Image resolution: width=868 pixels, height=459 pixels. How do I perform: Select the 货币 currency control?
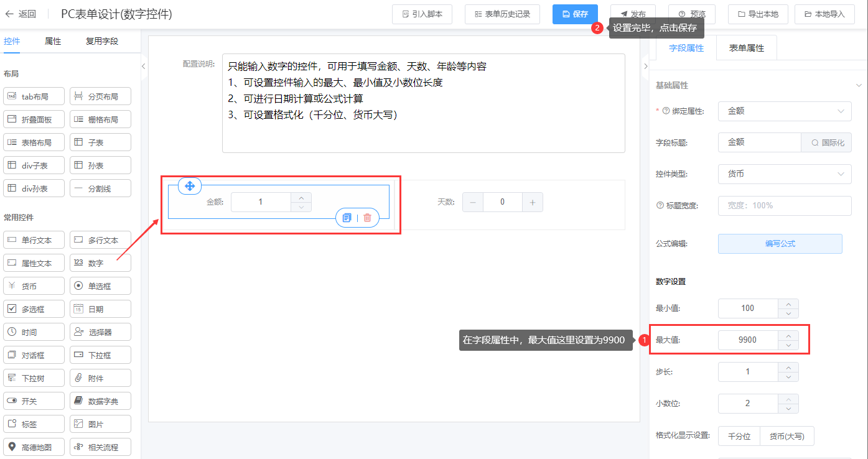point(34,286)
